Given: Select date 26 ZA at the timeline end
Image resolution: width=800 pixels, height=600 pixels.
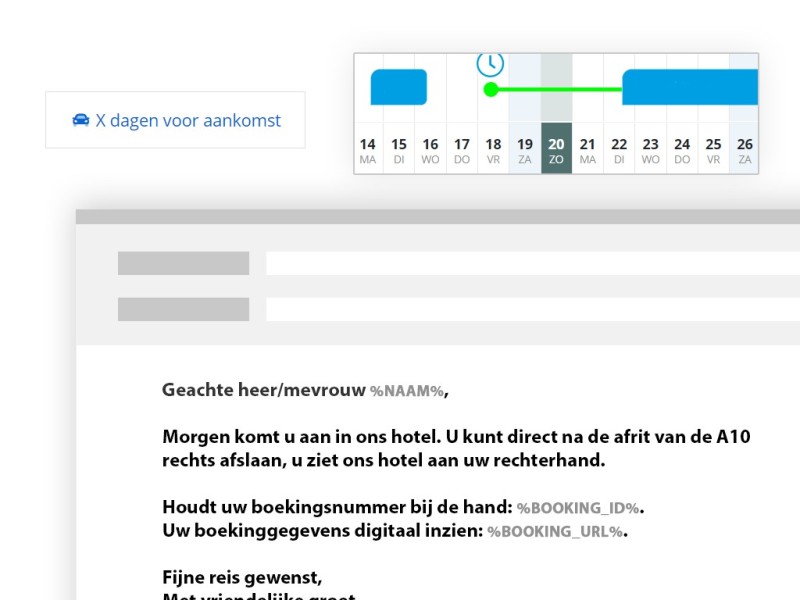Looking at the screenshot, I should pos(744,148).
